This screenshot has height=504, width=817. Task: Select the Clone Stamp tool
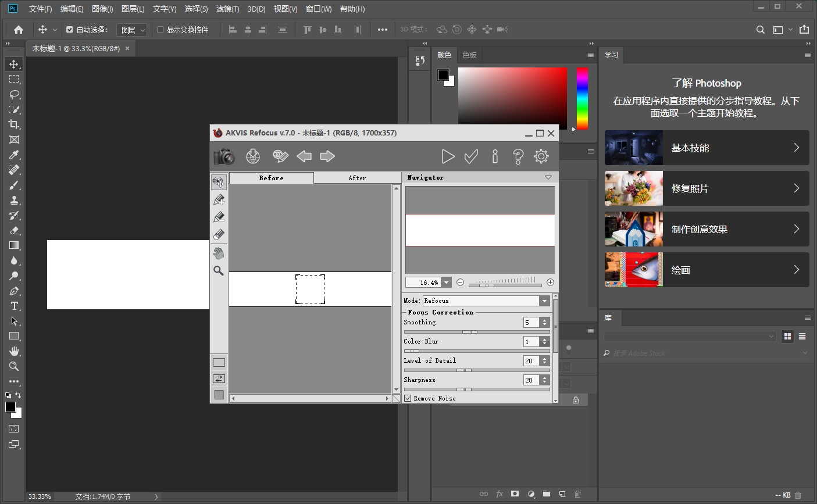[x=14, y=200]
